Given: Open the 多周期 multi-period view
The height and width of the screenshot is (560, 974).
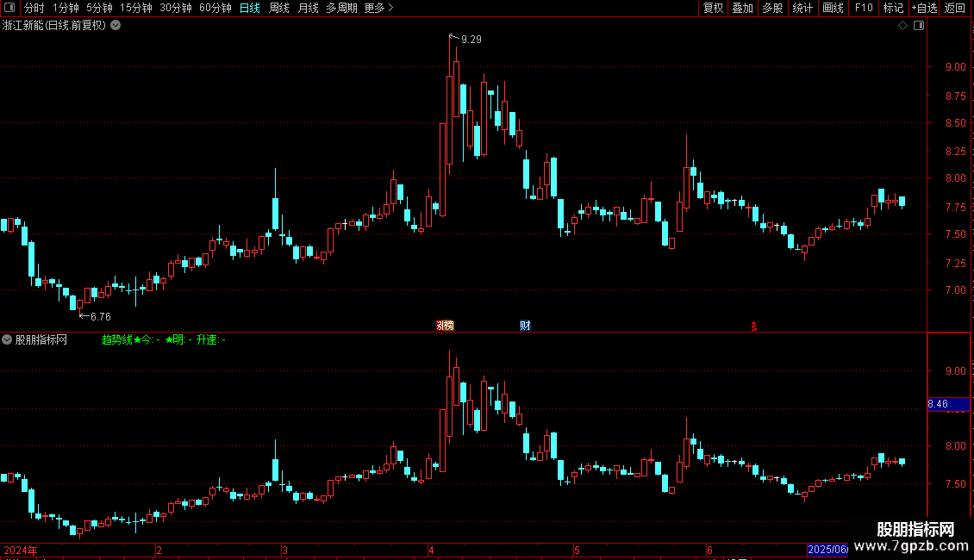Looking at the screenshot, I should pos(341,8).
